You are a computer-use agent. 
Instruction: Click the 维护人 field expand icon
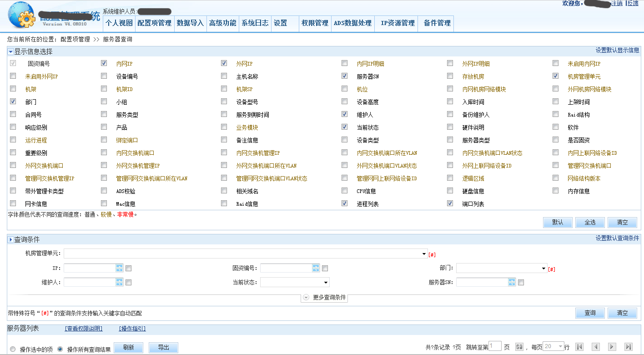(120, 282)
